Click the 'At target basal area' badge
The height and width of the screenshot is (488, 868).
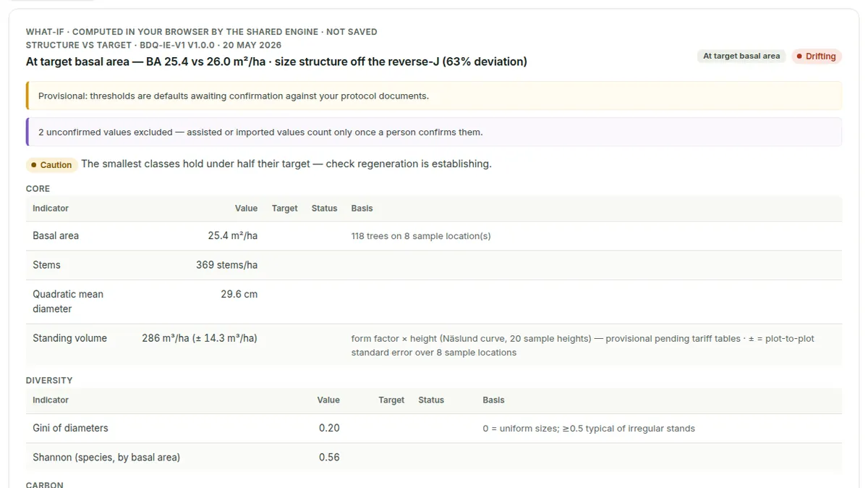(741, 56)
